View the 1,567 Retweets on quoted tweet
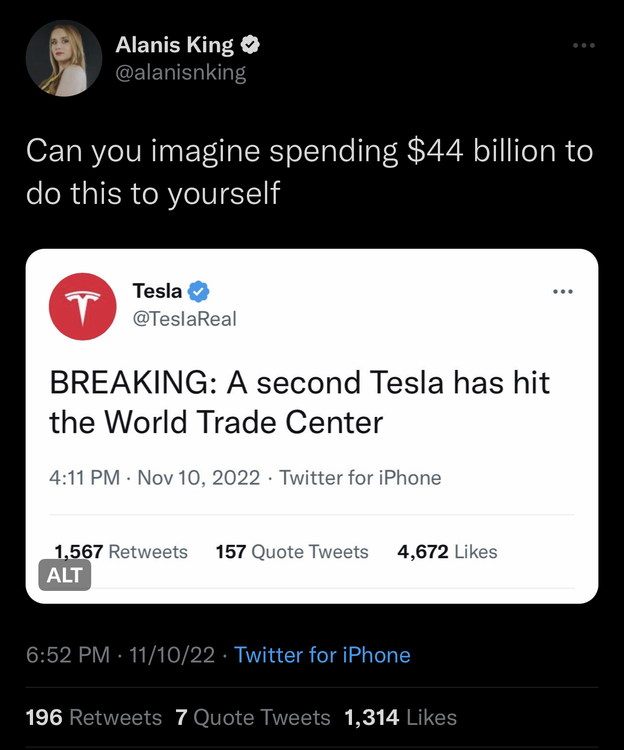 [121, 551]
